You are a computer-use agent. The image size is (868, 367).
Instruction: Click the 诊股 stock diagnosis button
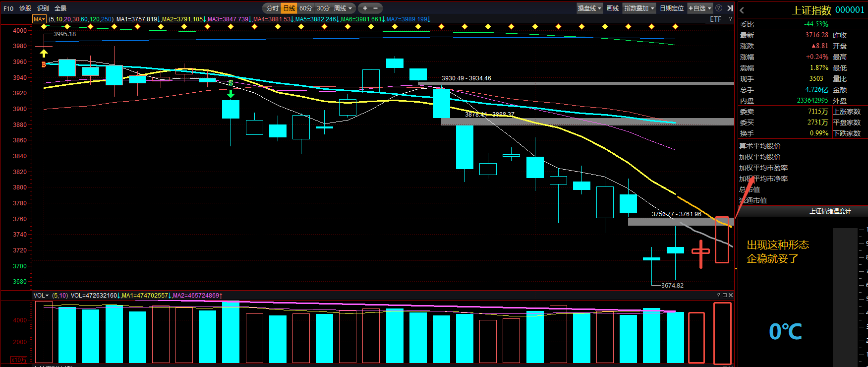click(x=25, y=8)
